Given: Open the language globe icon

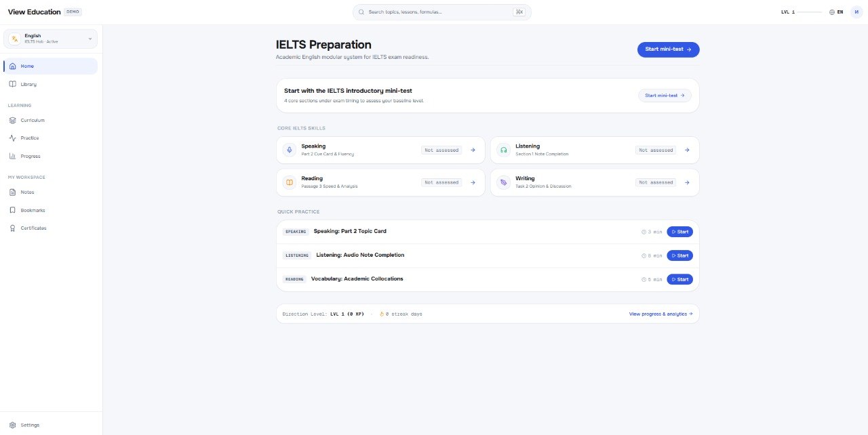Looking at the screenshot, I should 832,12.
